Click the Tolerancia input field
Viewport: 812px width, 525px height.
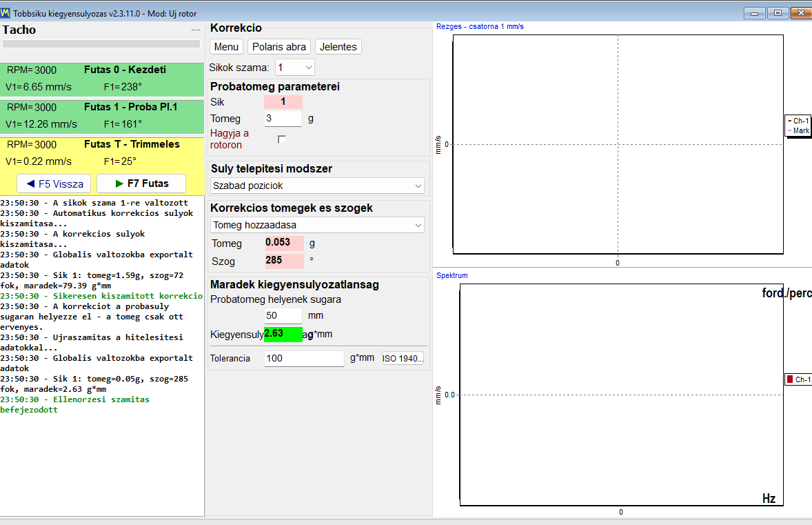pyautogui.click(x=304, y=358)
